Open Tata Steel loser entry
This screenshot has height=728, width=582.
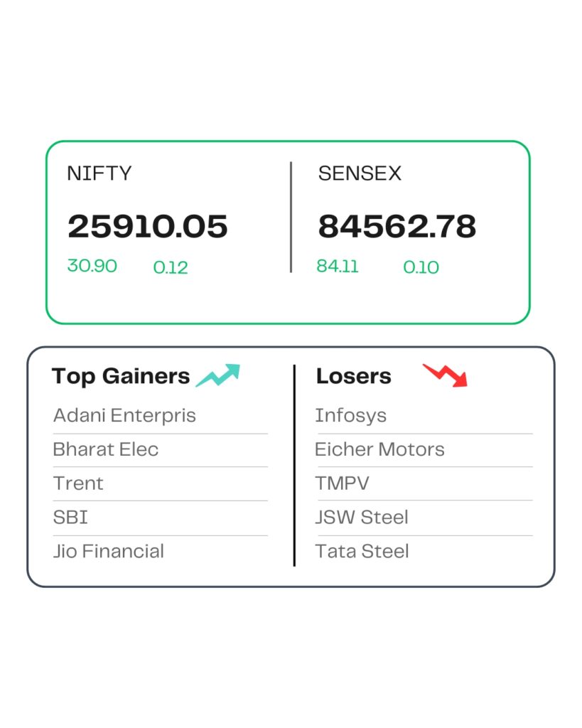point(362,551)
